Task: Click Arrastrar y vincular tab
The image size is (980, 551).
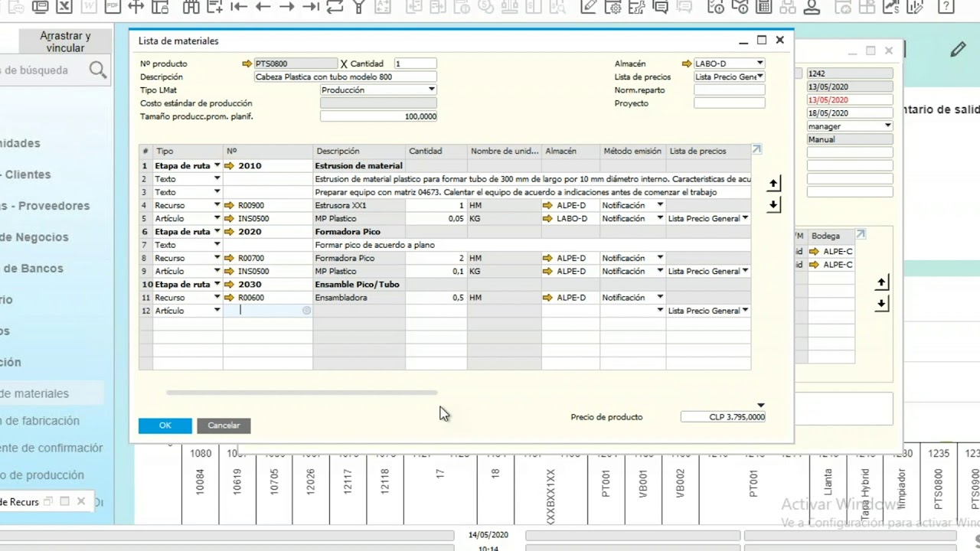Action: point(65,42)
